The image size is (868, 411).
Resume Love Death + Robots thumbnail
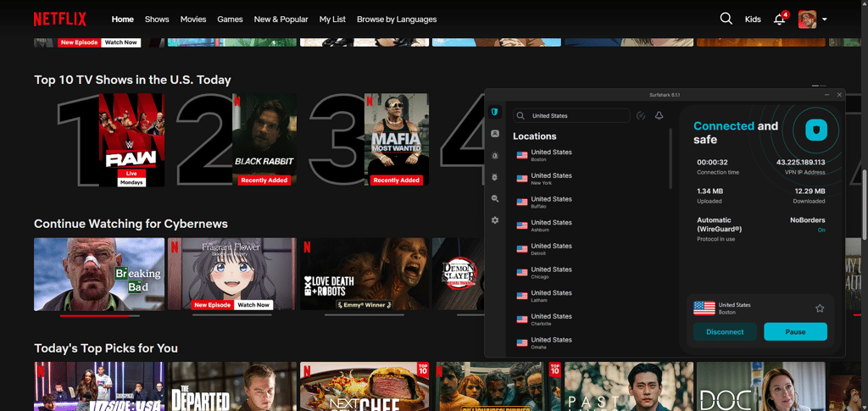[x=364, y=274]
